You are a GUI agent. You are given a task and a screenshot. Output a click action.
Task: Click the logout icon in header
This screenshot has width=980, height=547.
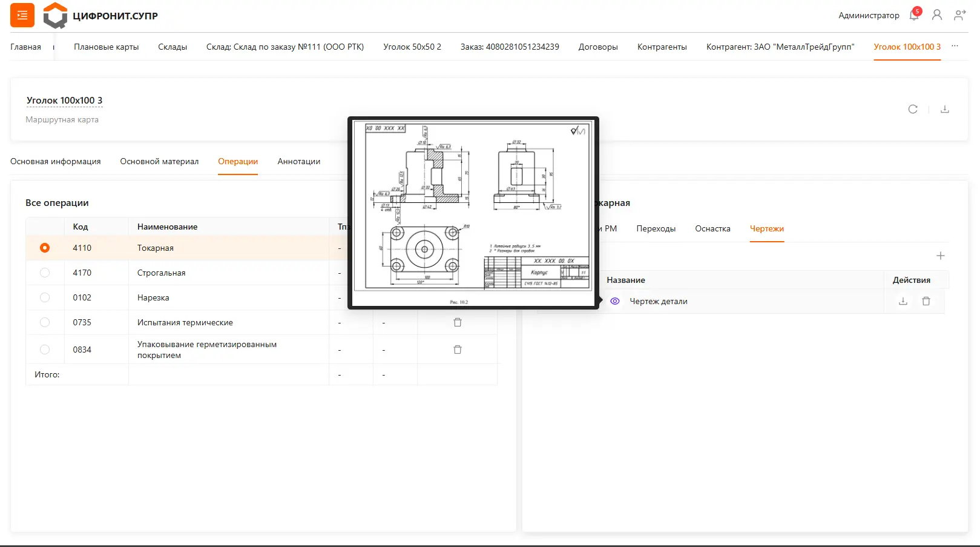click(x=959, y=15)
